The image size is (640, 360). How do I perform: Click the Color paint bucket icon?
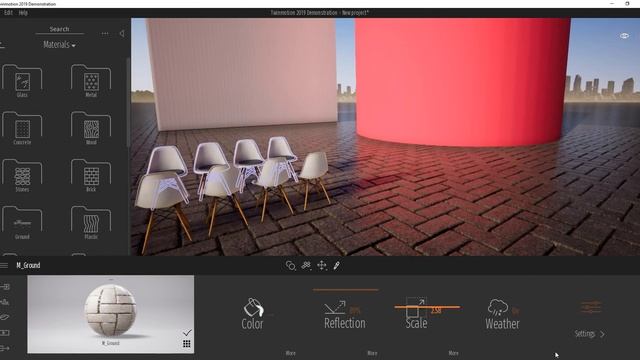point(253,307)
